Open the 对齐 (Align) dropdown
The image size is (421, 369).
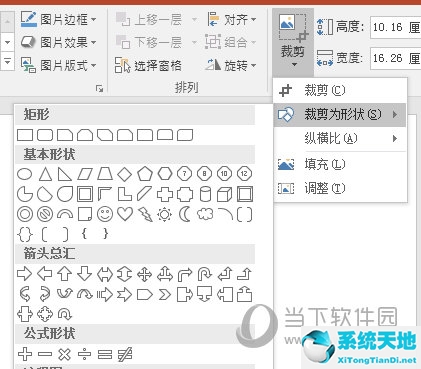pyautogui.click(x=232, y=19)
